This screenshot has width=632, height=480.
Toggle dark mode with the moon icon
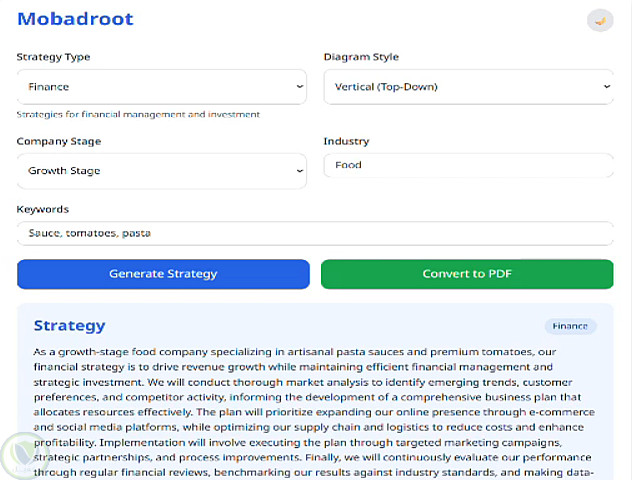tap(600, 20)
